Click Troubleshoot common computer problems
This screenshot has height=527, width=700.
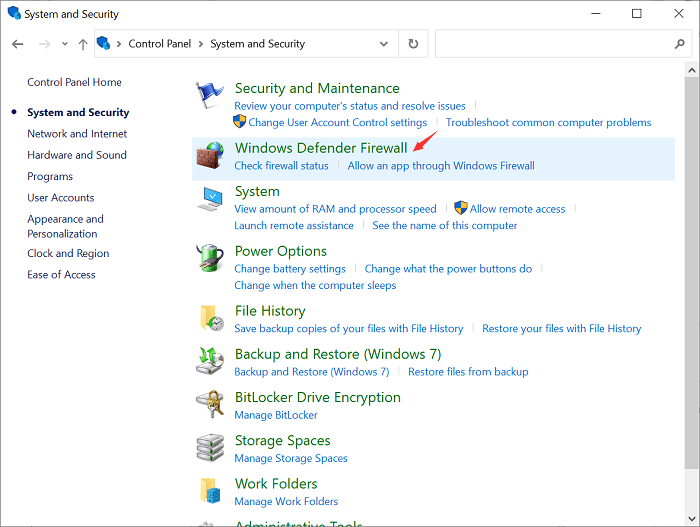click(548, 122)
